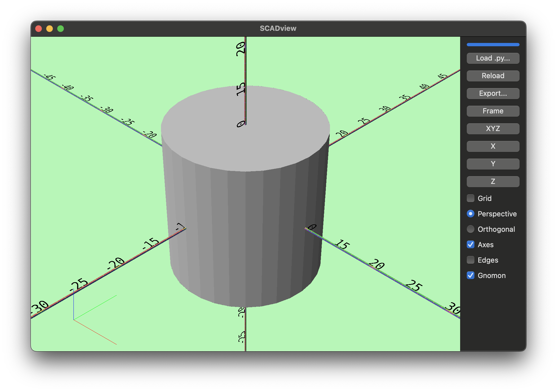Screen dimensions: 557x392
Task: Select the XYZ isometric view
Action: pyautogui.click(x=493, y=129)
